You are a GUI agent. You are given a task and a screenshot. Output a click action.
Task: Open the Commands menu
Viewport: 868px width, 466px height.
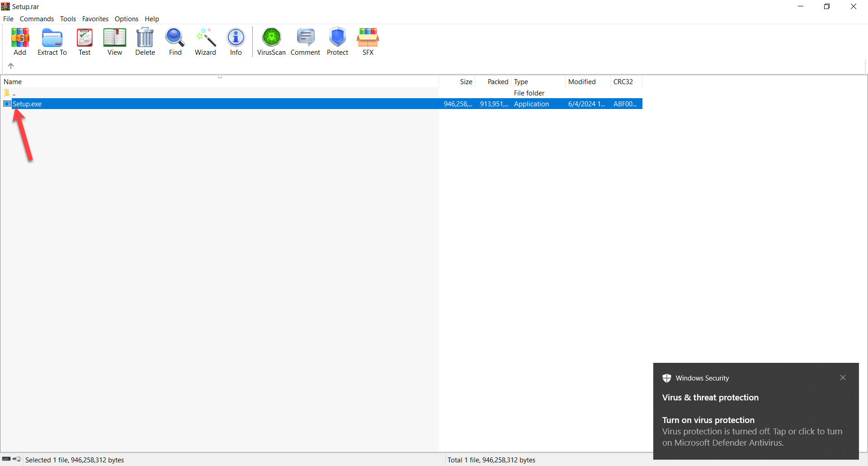[x=37, y=19]
